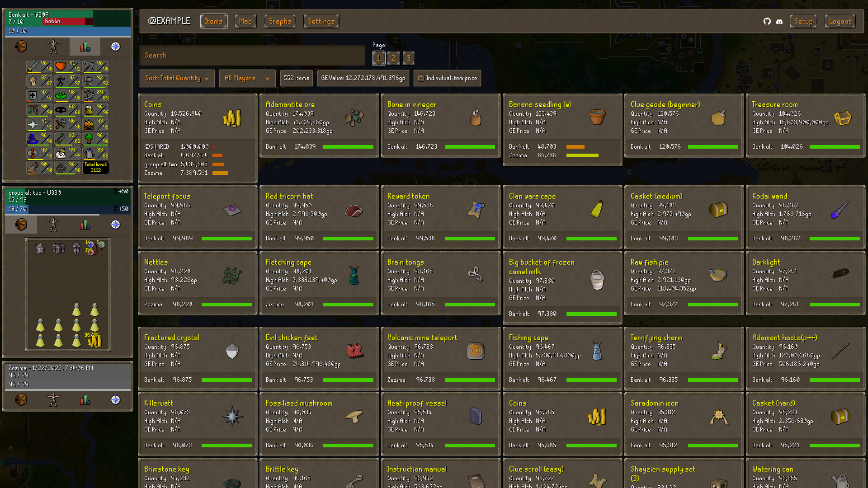
Task: Select Bank alt's skills bar-chart tab
Action: point(85,47)
